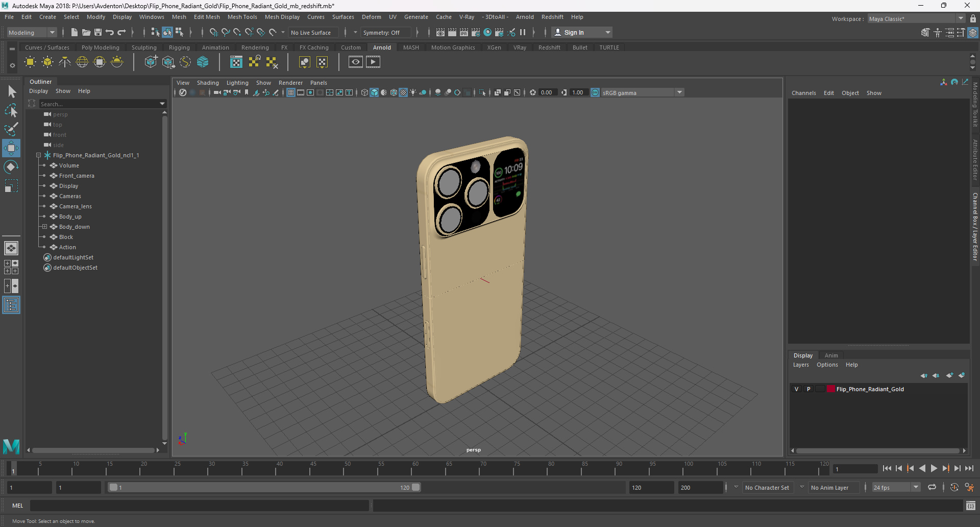
Task: Toggle V visibility for Flip_Phone_Radiant_Gold layer
Action: click(797, 389)
